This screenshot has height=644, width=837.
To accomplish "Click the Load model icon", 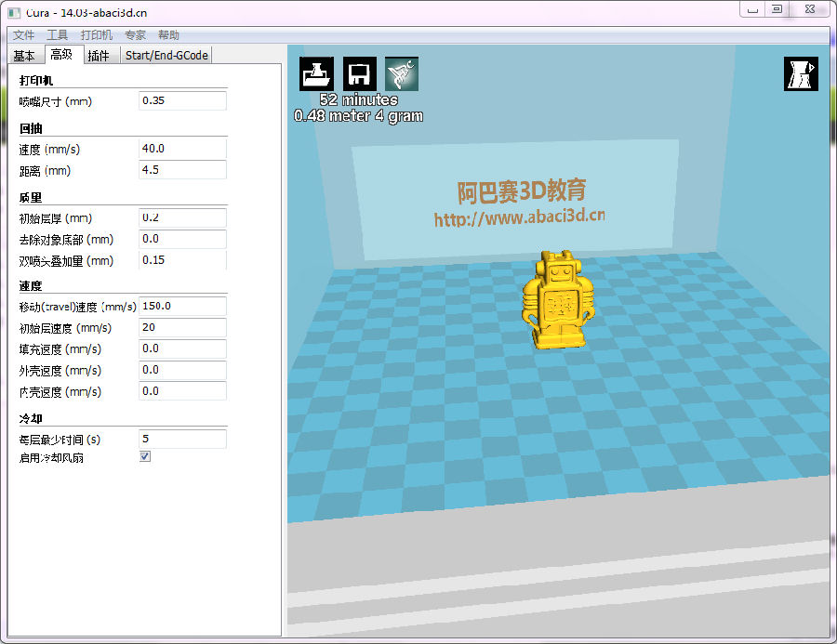I will click(x=316, y=73).
